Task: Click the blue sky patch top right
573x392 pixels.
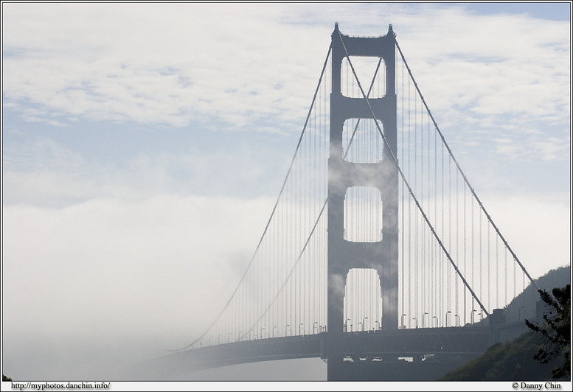Action: tap(531, 11)
